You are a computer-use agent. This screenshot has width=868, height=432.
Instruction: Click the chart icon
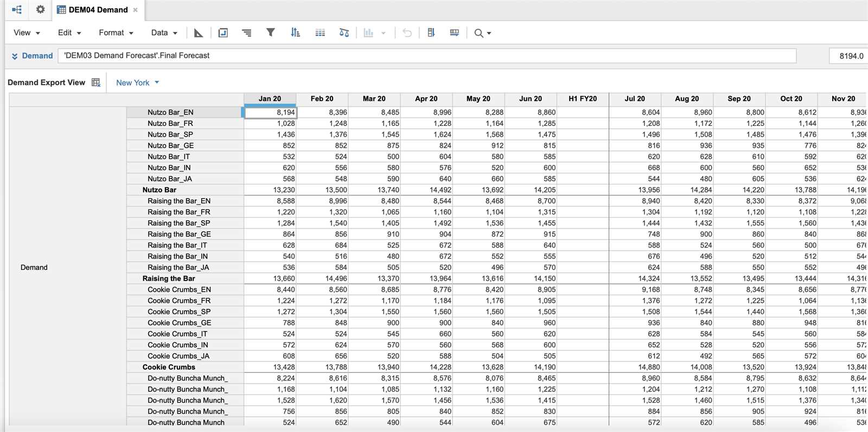click(368, 33)
